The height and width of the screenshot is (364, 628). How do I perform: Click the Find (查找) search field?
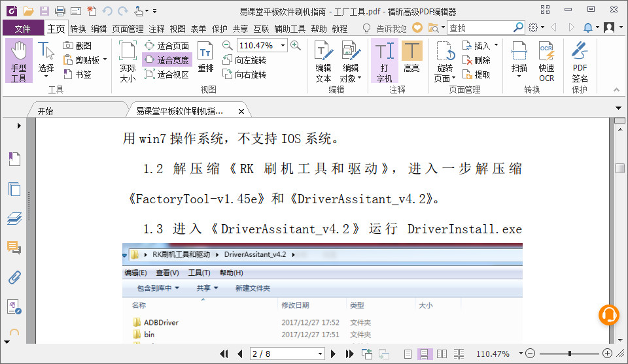click(480, 28)
